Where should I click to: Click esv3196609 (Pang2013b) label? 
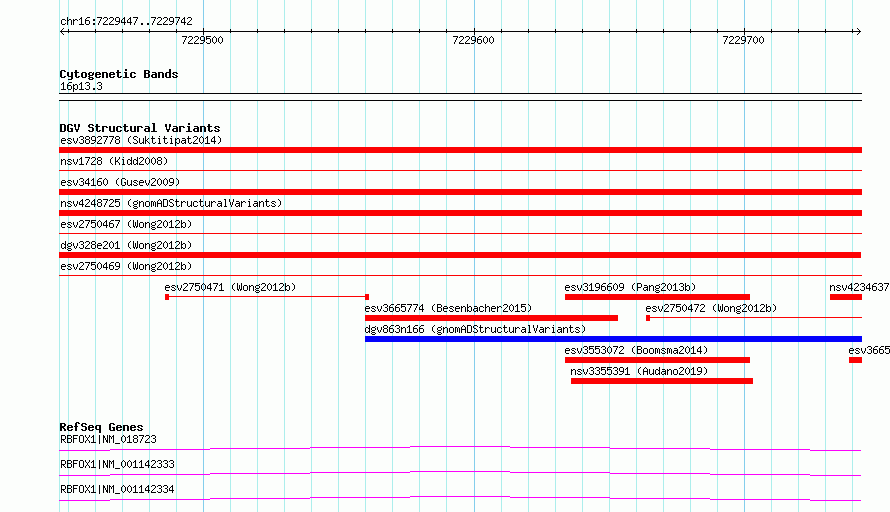[x=630, y=287]
